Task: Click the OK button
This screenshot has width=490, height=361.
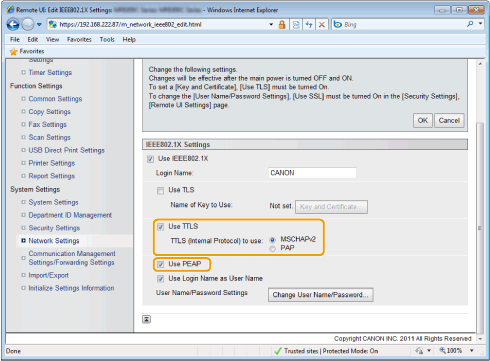Action: click(x=423, y=120)
